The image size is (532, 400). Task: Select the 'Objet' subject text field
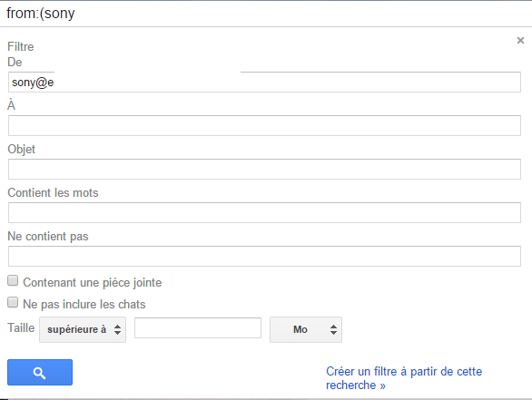264,169
